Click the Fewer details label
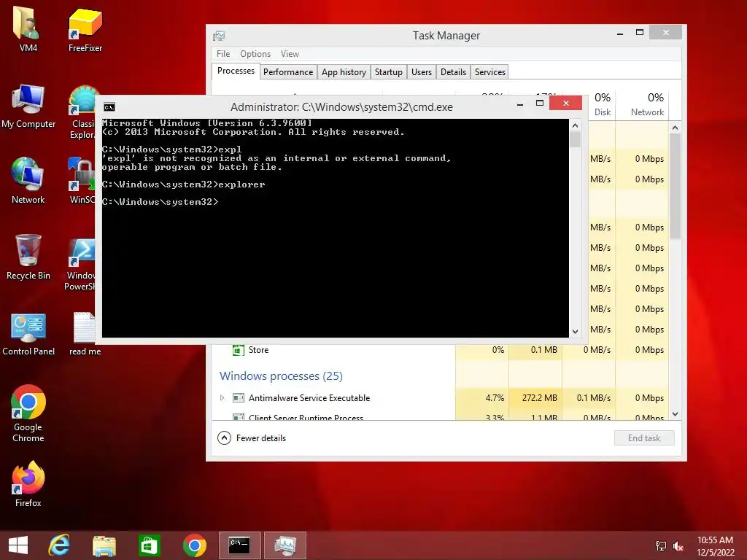This screenshot has height=560, width=747. point(261,438)
